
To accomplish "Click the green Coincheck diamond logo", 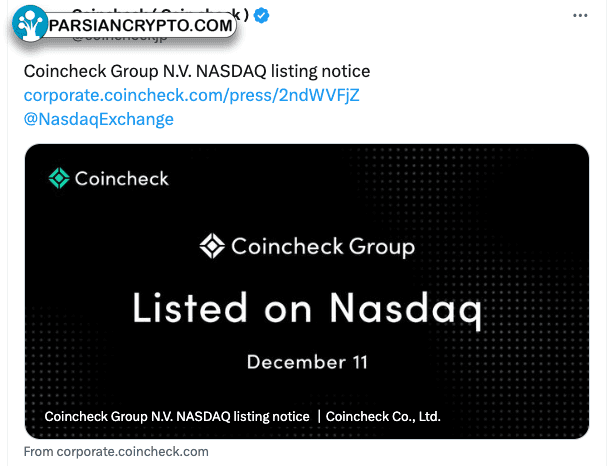I will tap(59, 178).
